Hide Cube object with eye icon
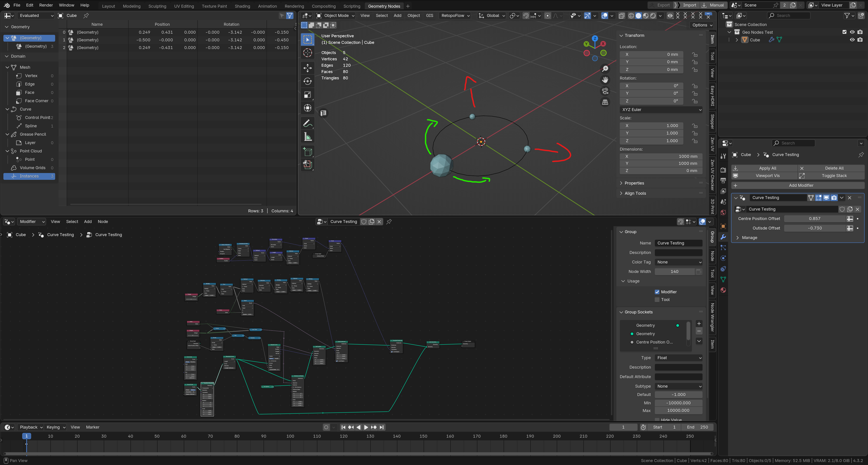Image resolution: width=868 pixels, height=465 pixels. (852, 40)
